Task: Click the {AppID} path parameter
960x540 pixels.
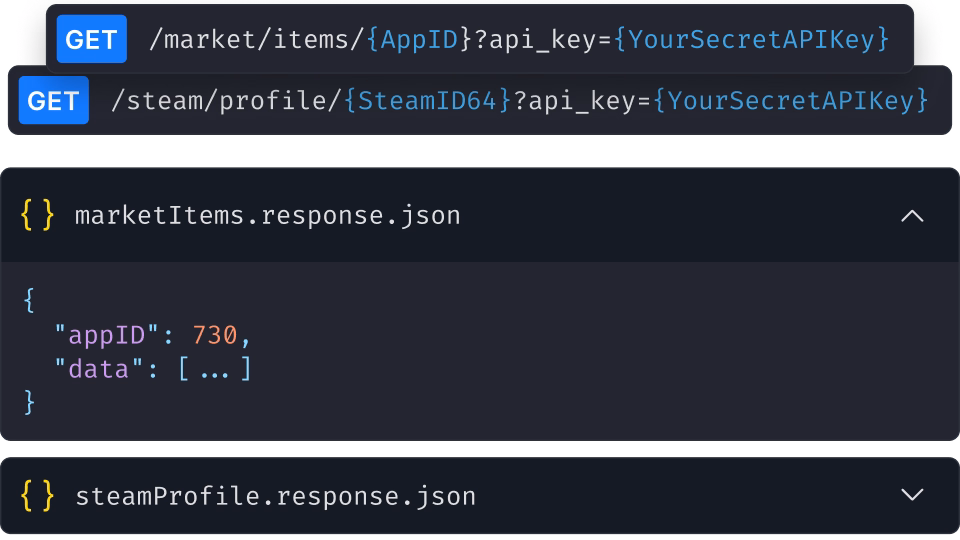Action: coord(418,40)
